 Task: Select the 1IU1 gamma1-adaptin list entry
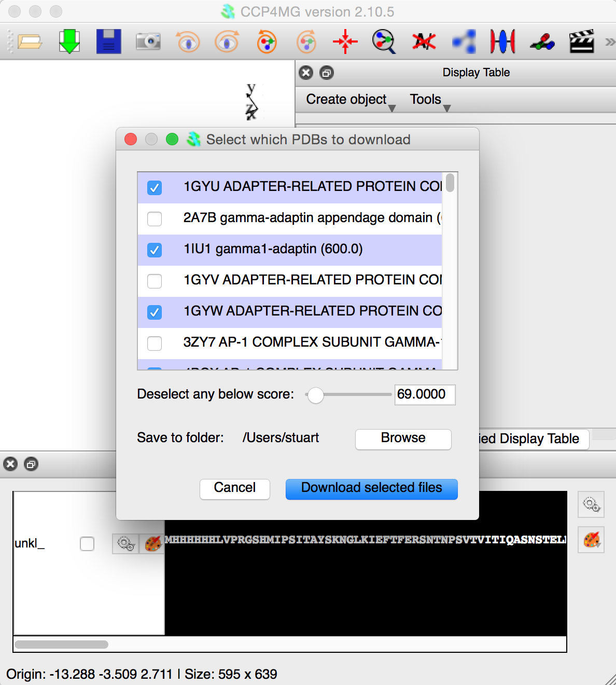point(273,249)
